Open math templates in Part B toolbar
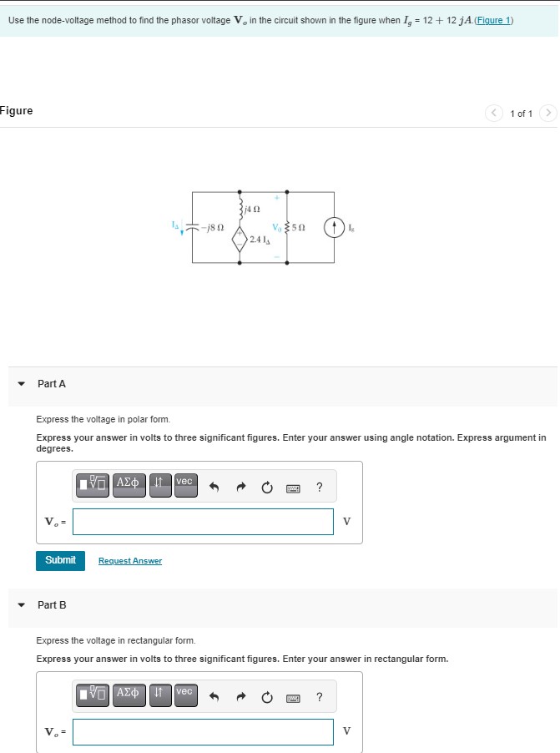The width and height of the screenshot is (560, 753). coord(92,696)
